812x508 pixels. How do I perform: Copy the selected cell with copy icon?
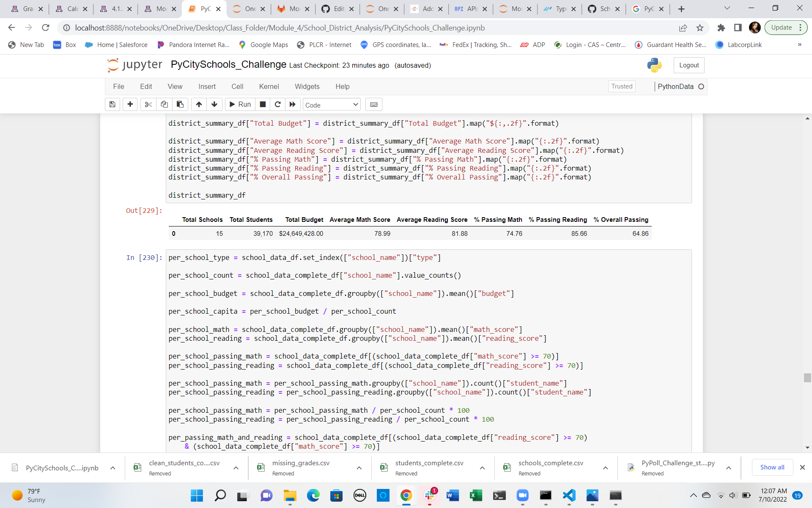[164, 105]
